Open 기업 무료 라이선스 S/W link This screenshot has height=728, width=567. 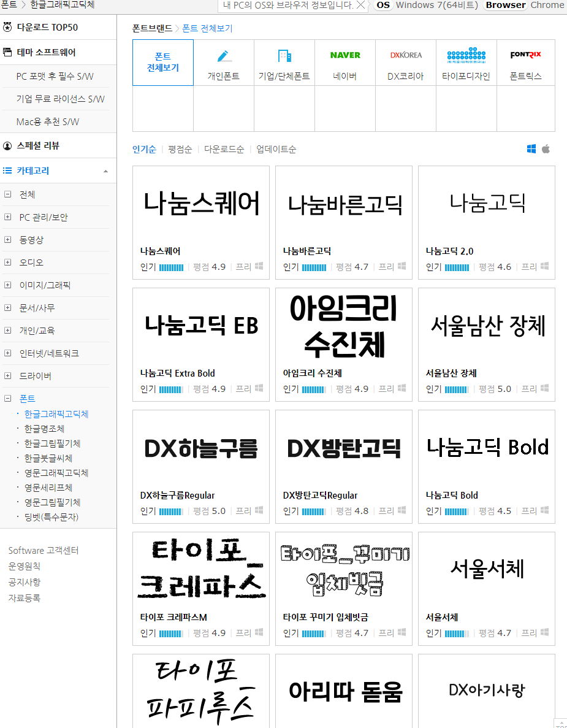pyautogui.click(x=60, y=99)
